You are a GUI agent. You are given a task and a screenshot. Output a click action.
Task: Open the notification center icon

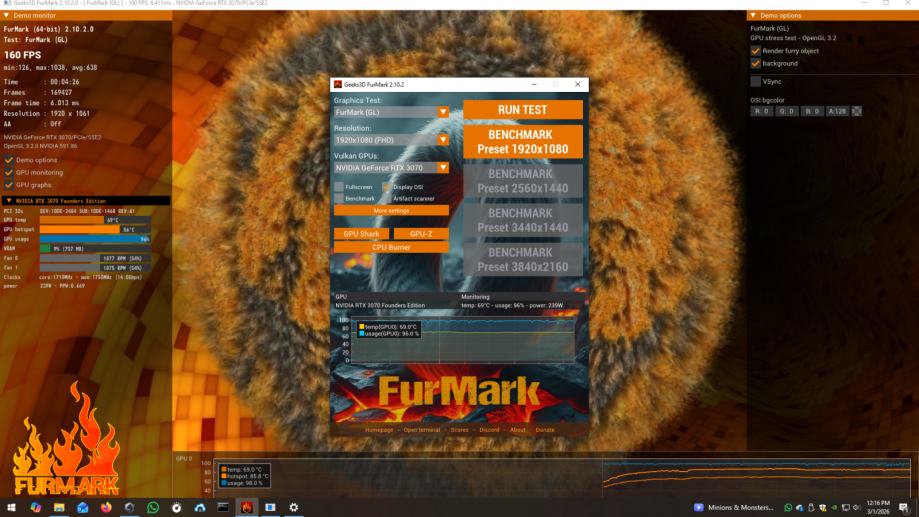pyautogui.click(x=904, y=508)
